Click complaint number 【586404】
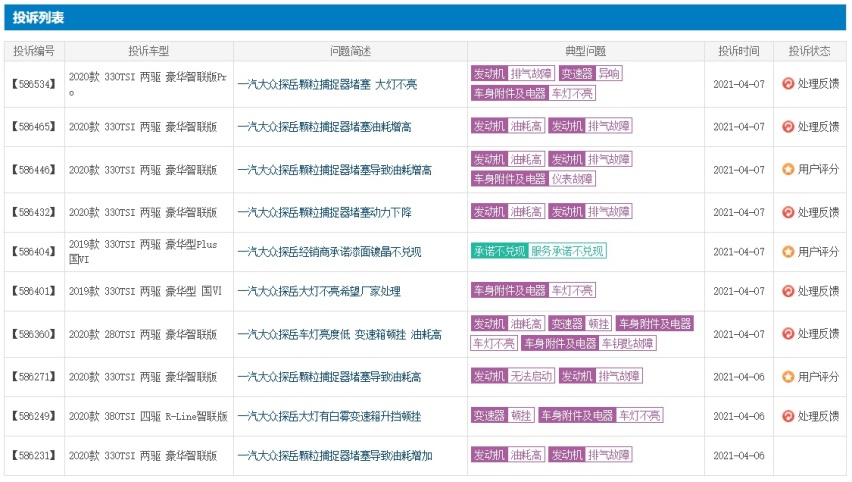852x482 pixels. [34, 252]
